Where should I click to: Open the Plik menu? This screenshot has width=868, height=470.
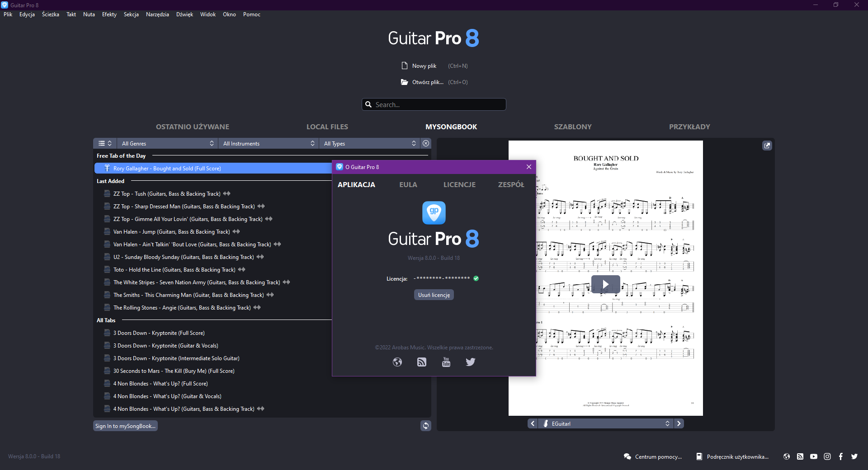coord(8,14)
